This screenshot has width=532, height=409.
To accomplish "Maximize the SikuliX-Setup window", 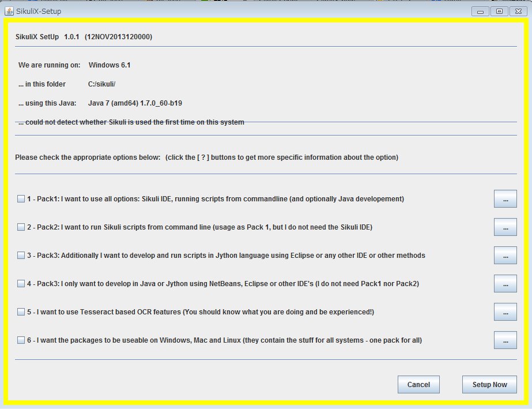I will [499, 10].
